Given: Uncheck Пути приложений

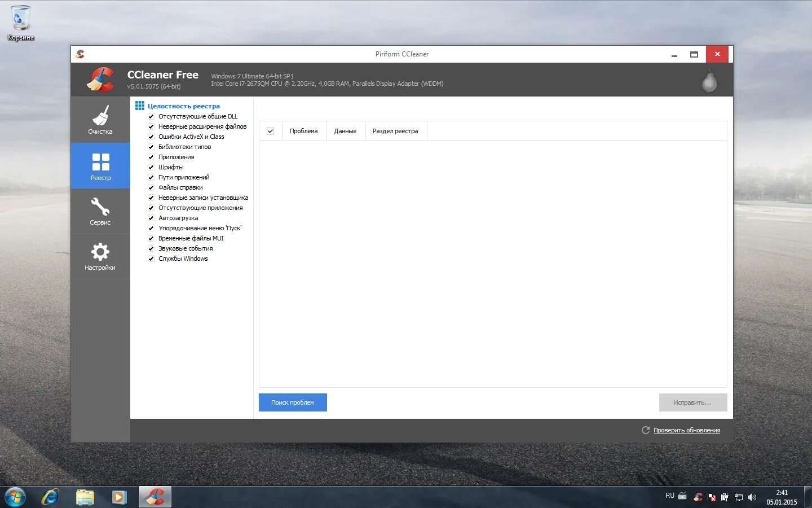Looking at the screenshot, I should tap(151, 177).
